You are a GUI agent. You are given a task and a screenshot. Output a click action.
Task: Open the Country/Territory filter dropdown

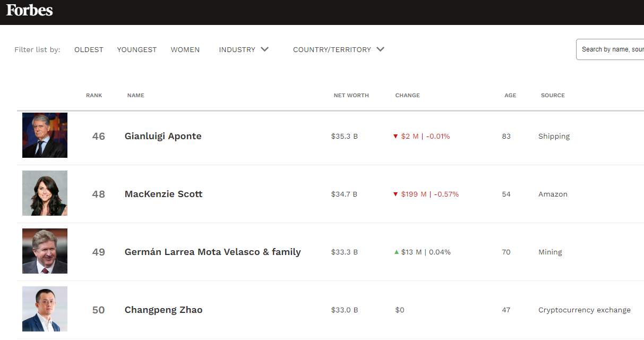point(338,49)
